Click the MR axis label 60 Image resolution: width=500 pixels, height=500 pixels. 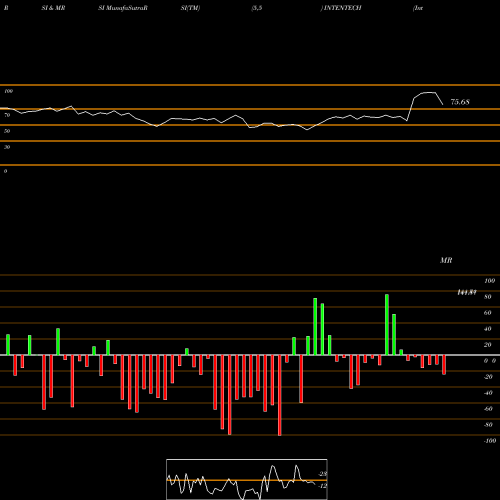click(488, 313)
